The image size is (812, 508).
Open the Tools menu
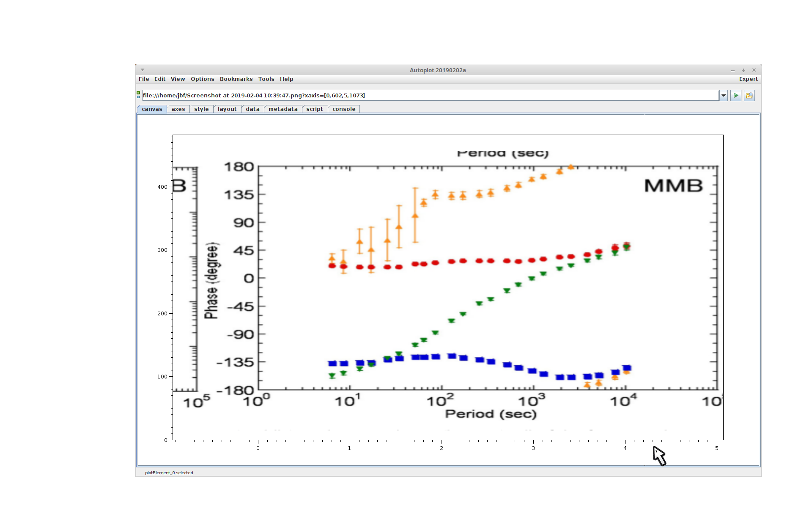266,79
